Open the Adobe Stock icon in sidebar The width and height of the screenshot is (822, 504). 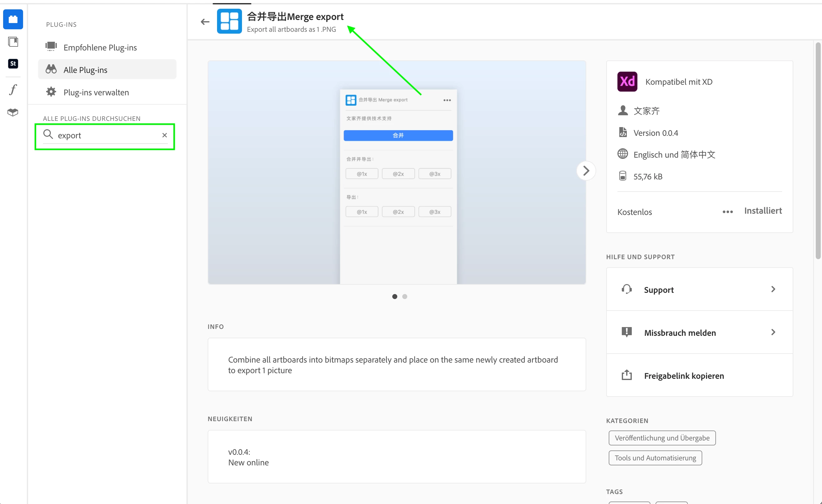(13, 63)
